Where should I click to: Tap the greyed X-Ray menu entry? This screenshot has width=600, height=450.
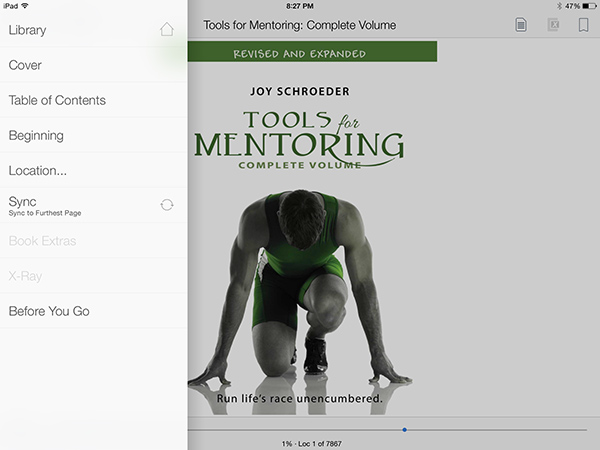click(x=94, y=276)
